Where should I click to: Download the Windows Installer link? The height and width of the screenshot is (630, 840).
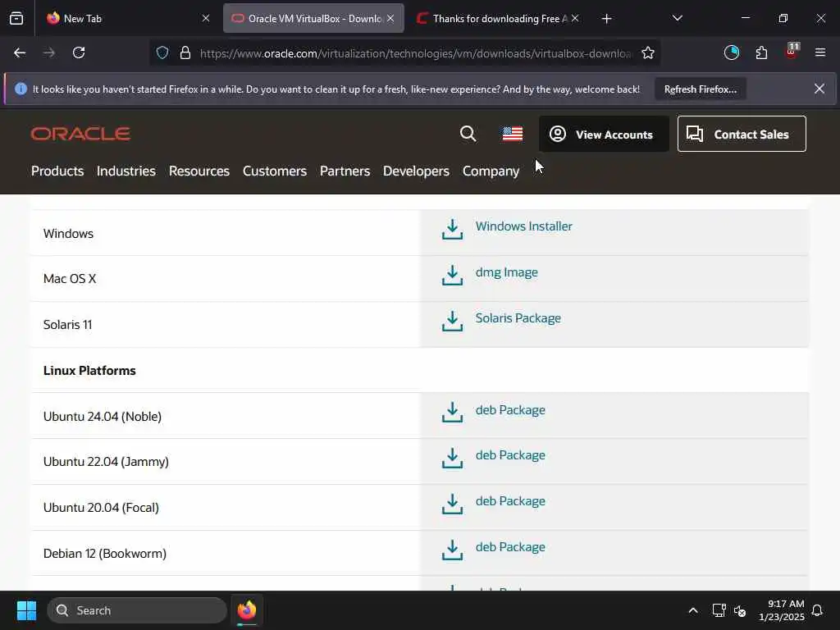[x=524, y=226]
